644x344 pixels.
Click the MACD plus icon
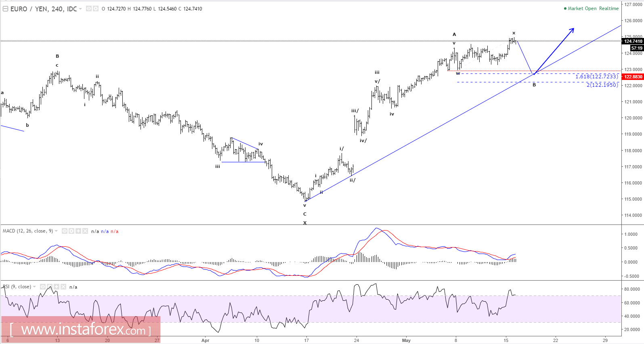pyautogui.click(x=78, y=231)
